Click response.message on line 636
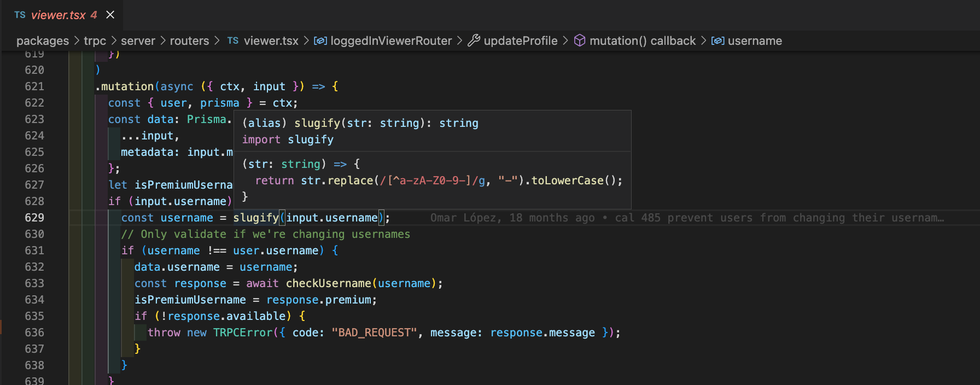 point(542,332)
